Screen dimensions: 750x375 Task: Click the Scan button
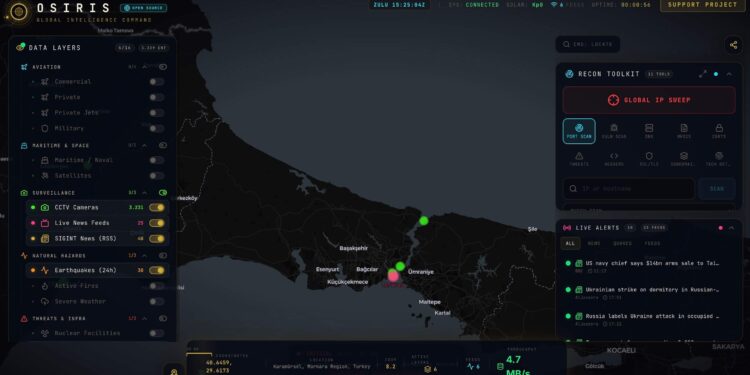(x=717, y=188)
